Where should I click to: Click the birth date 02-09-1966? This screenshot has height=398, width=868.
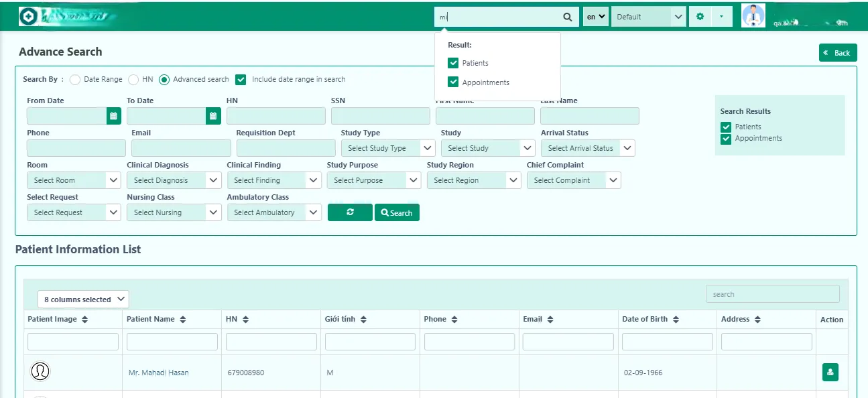click(x=643, y=373)
